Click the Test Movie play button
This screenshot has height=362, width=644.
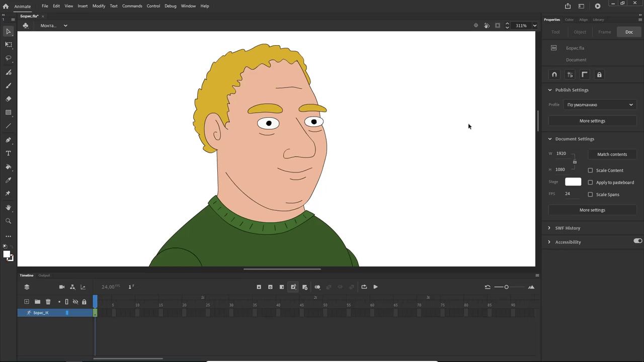[598, 6]
